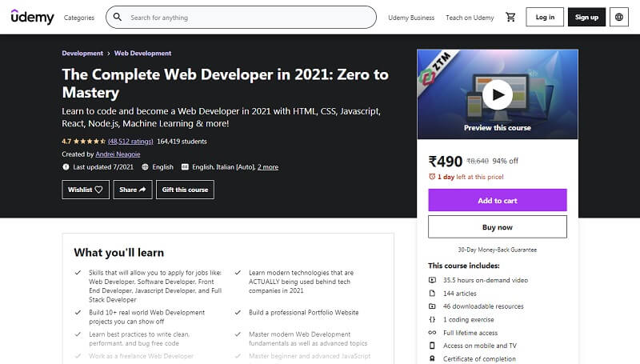
Task: Open the Udemy logo home link
Action: pos(32,17)
